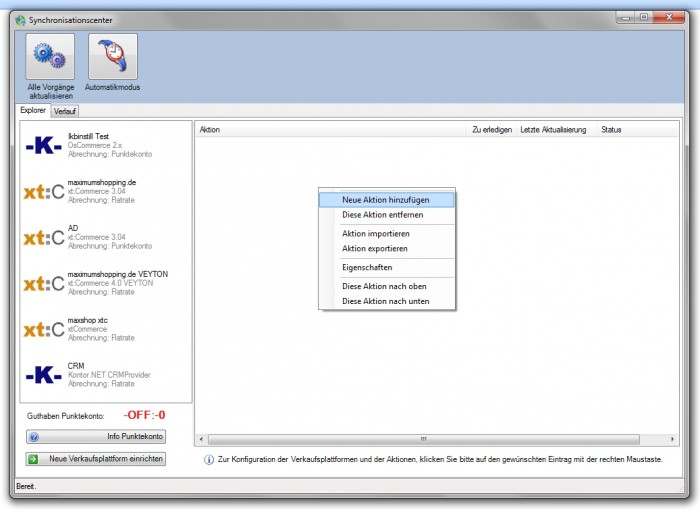Select the AD xt:Commerce shop logo
Viewport: 700px width, 510px height.
point(43,237)
